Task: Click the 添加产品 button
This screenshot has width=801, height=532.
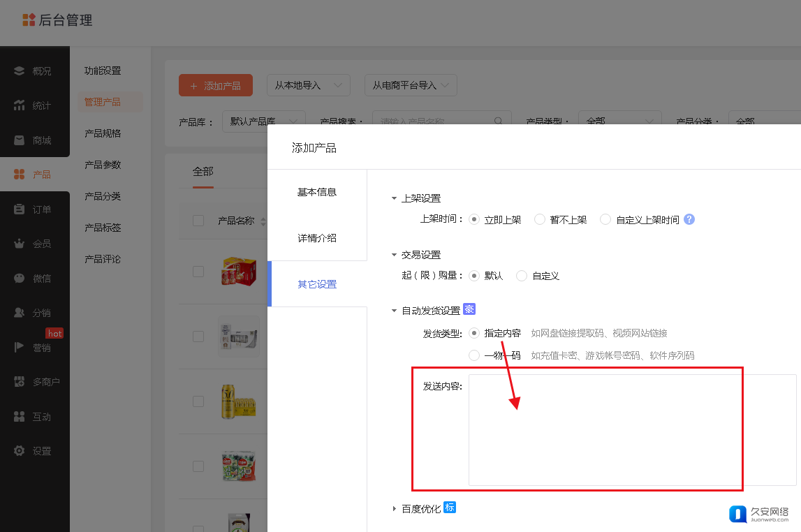Action: pos(215,85)
